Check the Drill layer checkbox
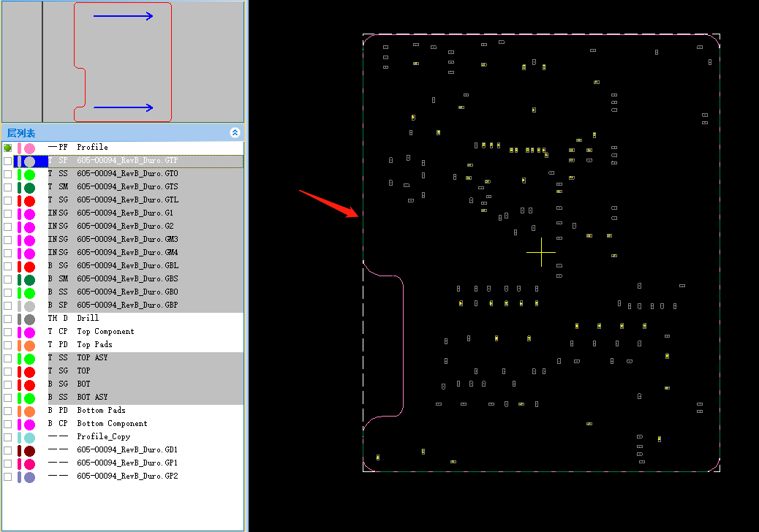Screen dimensions: 759x532 tap(8, 319)
